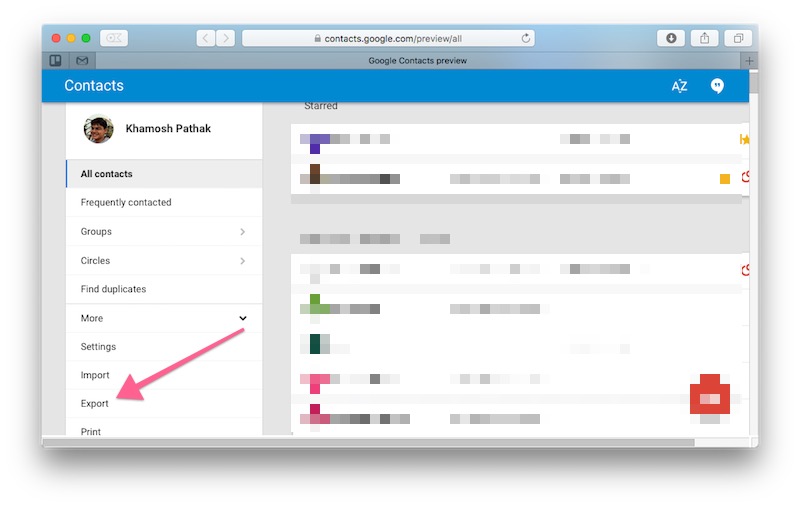Click the Khamosh Pathak profile avatar

coord(97,129)
